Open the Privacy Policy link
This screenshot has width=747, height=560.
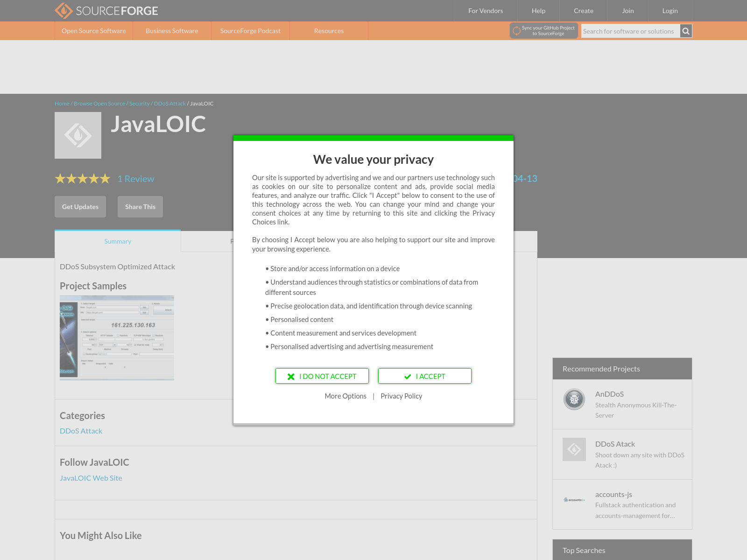[402, 396]
